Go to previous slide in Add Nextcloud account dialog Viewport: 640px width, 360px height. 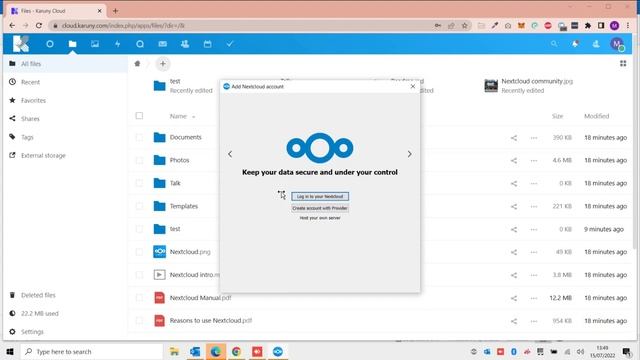coord(230,154)
